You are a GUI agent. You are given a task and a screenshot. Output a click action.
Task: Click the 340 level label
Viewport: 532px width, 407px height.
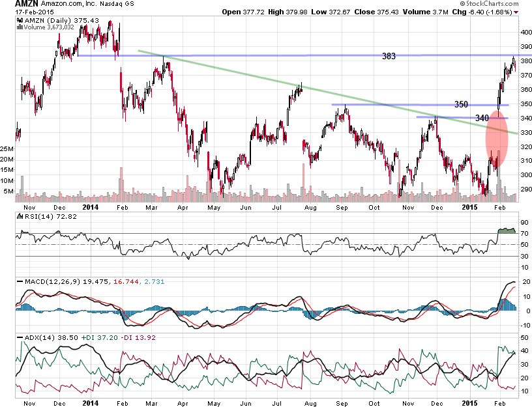[482, 118]
